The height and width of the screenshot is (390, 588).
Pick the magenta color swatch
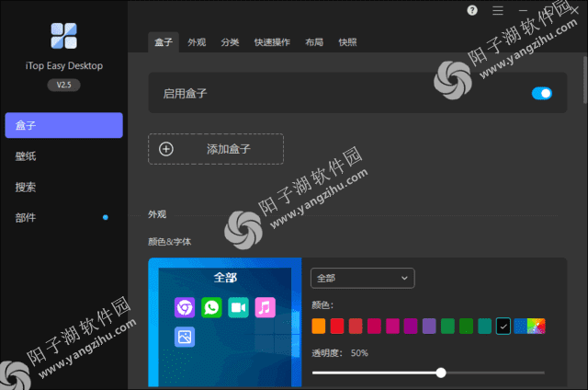pyautogui.click(x=392, y=326)
